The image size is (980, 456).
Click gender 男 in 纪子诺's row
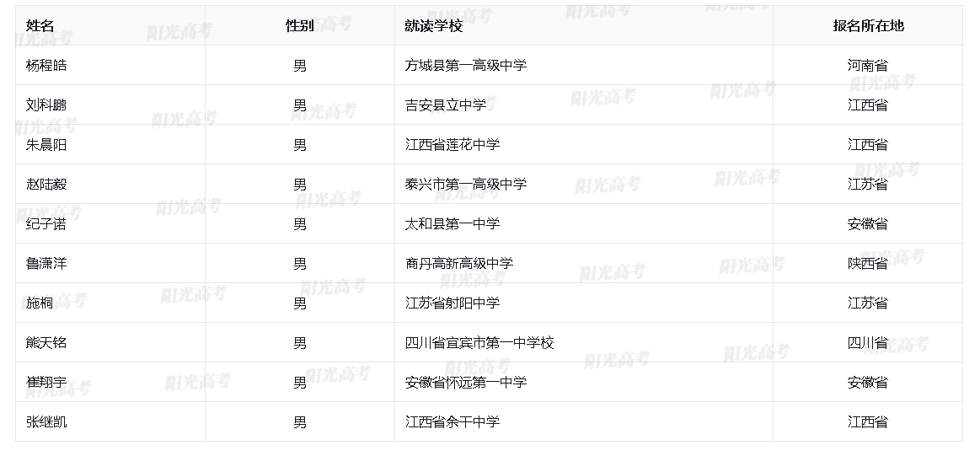point(300,224)
